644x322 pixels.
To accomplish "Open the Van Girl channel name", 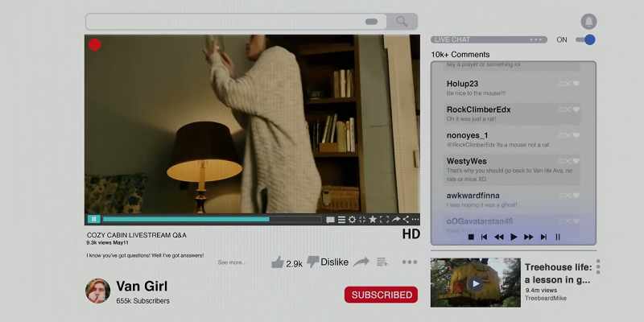I will (142, 286).
